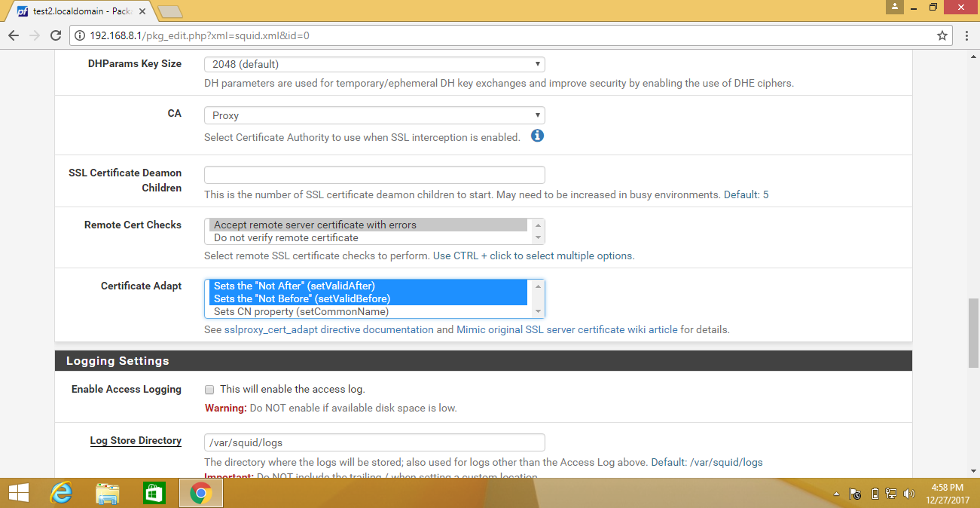
Task: Close the test2.localdomain browser tab
Action: 142,12
